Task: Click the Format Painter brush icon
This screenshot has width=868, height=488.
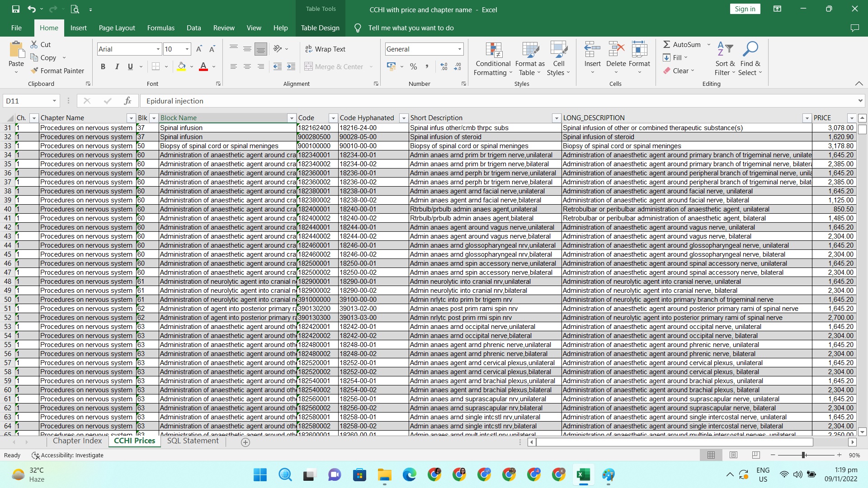Action: pyautogui.click(x=34, y=70)
